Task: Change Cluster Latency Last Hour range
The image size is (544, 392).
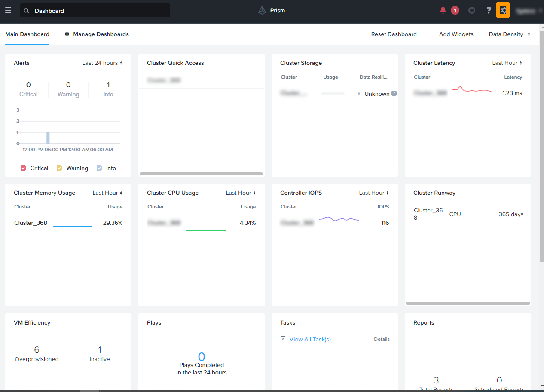Action: [x=507, y=63]
